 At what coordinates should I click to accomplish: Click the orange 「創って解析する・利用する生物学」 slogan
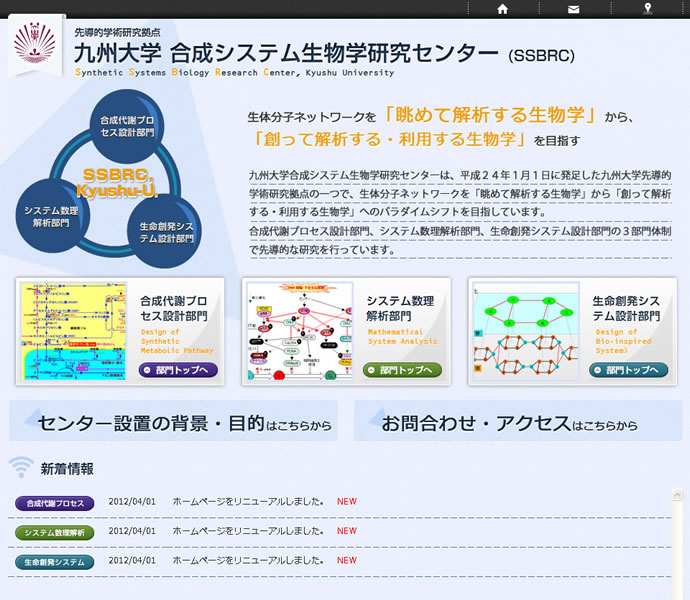coord(389,139)
